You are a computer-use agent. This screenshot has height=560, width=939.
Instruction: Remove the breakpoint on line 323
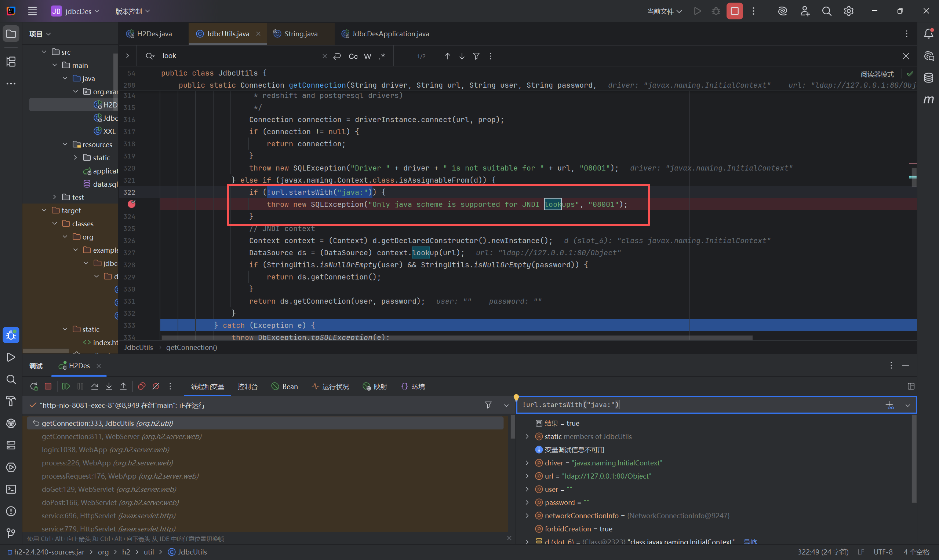click(131, 204)
